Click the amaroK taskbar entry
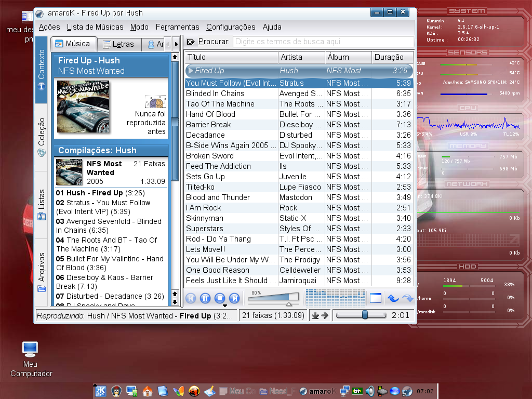532x399 pixels. (318, 391)
